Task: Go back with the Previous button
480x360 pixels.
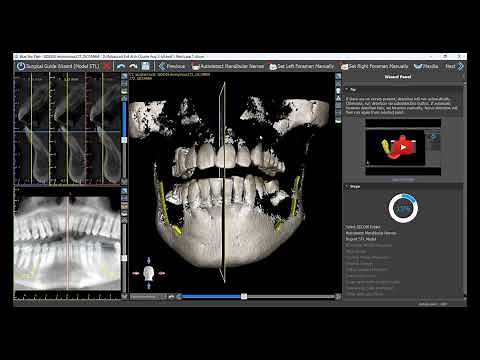Action: (172, 66)
